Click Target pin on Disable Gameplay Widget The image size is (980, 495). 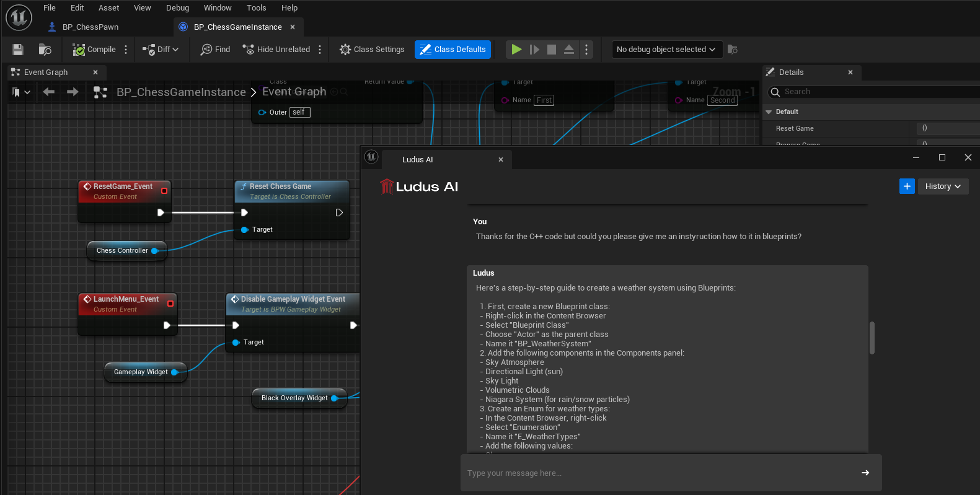pos(236,343)
